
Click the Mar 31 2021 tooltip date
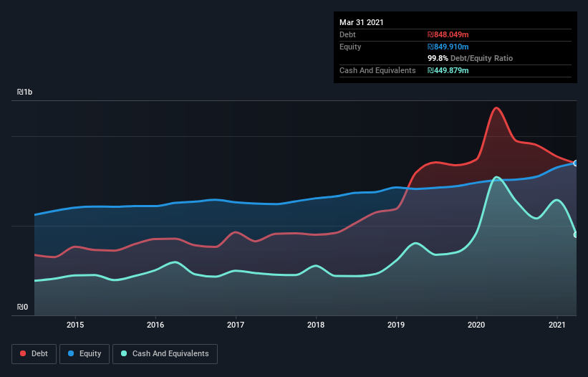[362, 22]
